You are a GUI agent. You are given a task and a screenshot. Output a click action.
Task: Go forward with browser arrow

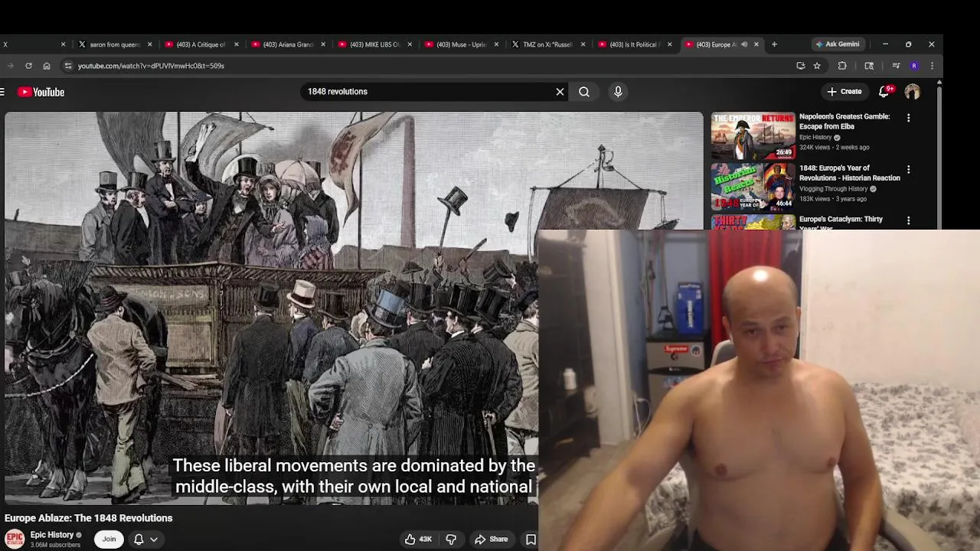point(9,66)
